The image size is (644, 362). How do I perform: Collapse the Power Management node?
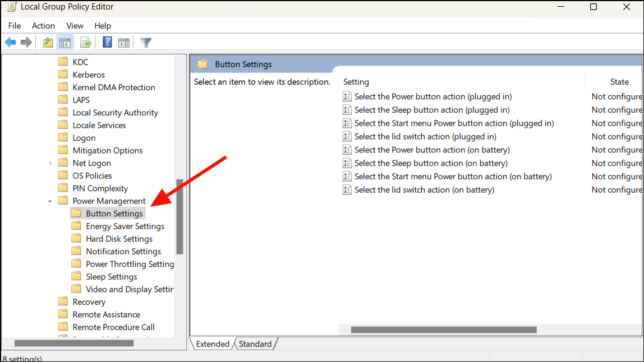pos(50,201)
